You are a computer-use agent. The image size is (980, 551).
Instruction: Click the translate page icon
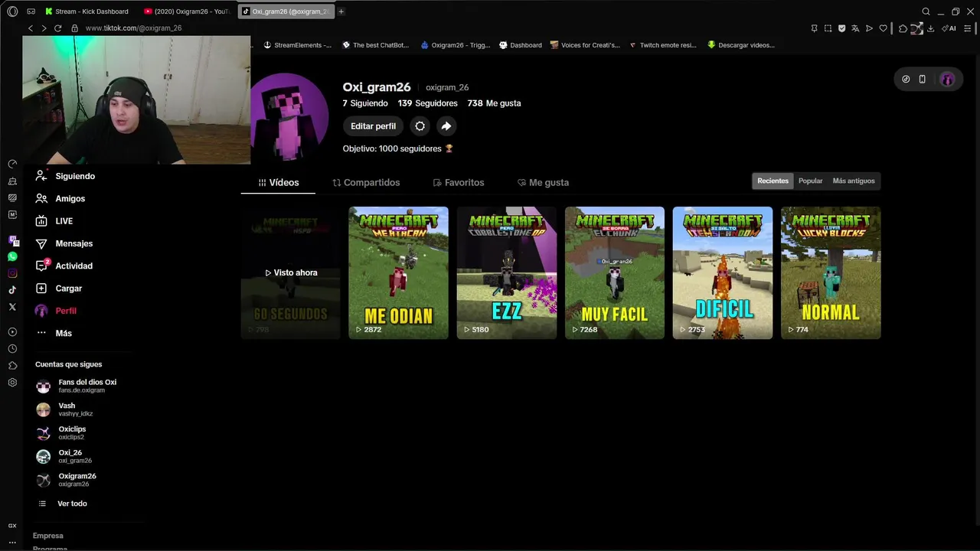pos(855,28)
